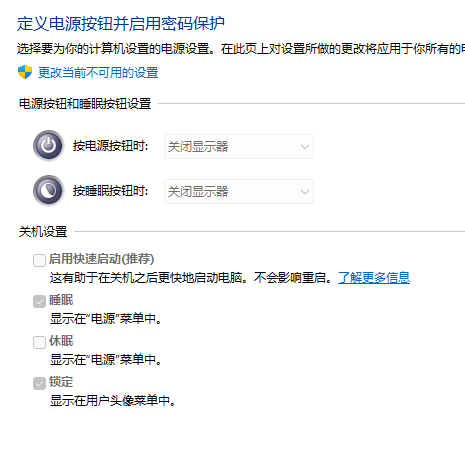
Task: Click the 按电源按钮时 label
Action: point(111,146)
